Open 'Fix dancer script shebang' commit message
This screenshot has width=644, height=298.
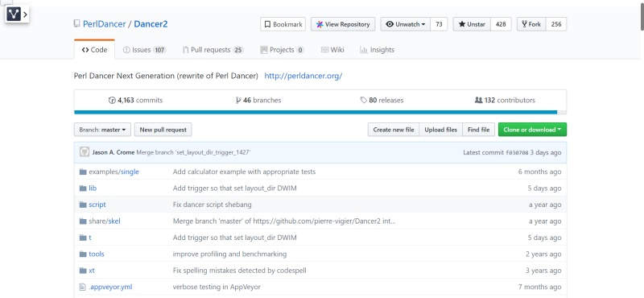(x=213, y=205)
